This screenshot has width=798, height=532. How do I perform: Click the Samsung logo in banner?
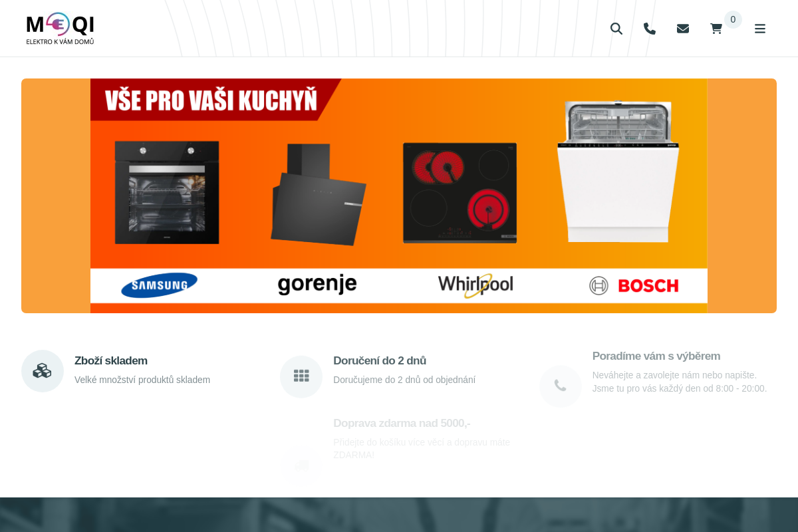coord(160,285)
